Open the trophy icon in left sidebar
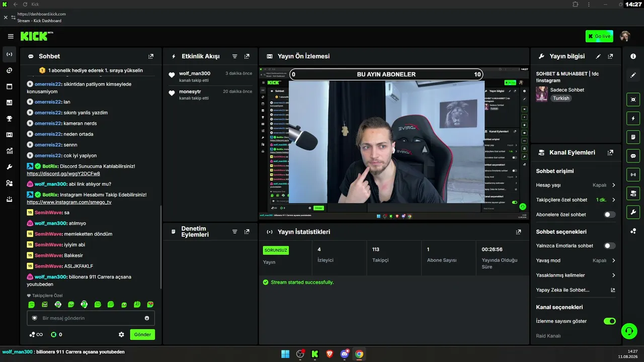The height and width of the screenshot is (362, 644). point(9,119)
